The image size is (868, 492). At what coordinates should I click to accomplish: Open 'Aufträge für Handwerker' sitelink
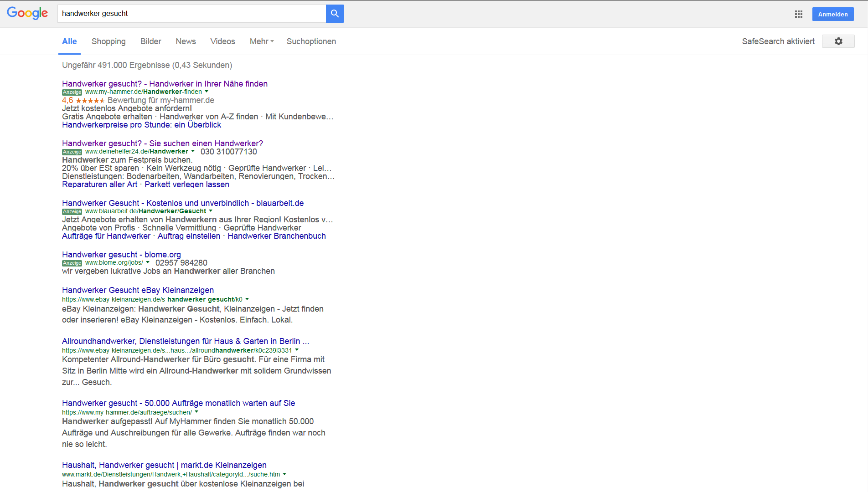pyautogui.click(x=106, y=236)
